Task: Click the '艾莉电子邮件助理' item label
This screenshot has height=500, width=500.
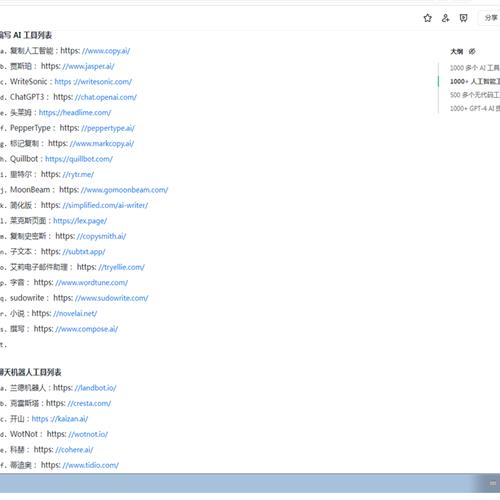Action: pyautogui.click(x=39, y=267)
